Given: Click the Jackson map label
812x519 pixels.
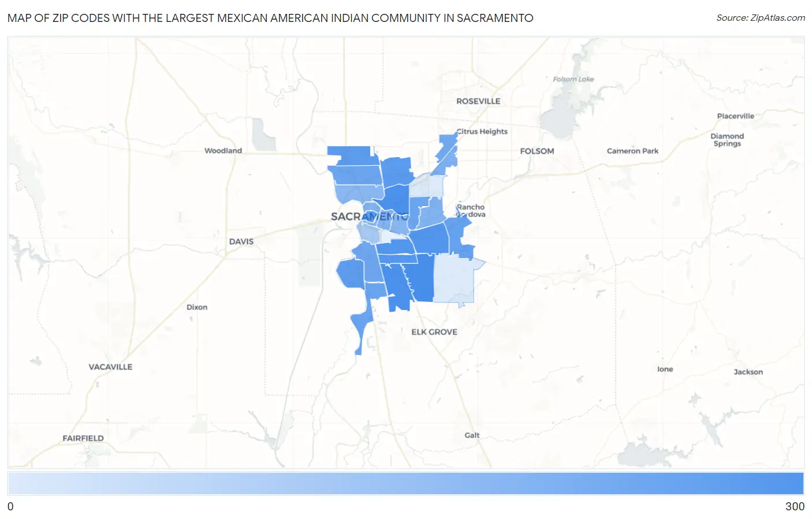Looking at the screenshot, I should [748, 372].
